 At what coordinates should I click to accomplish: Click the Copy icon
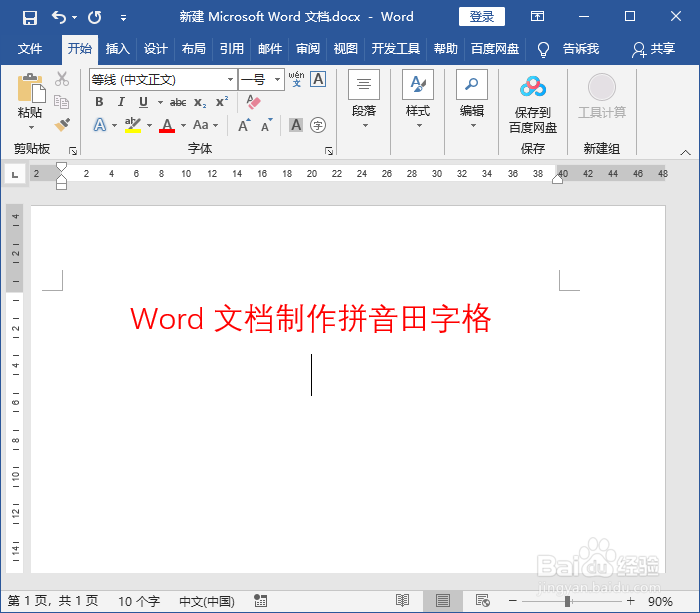62,102
